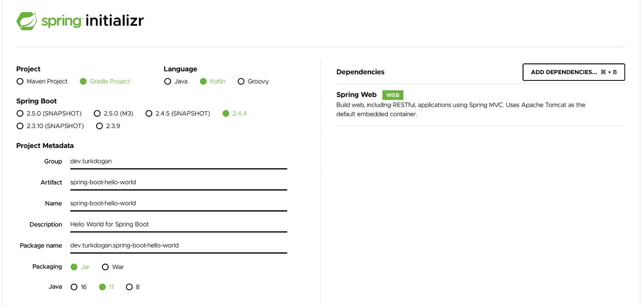Click the green WEB tag badge

click(x=393, y=95)
